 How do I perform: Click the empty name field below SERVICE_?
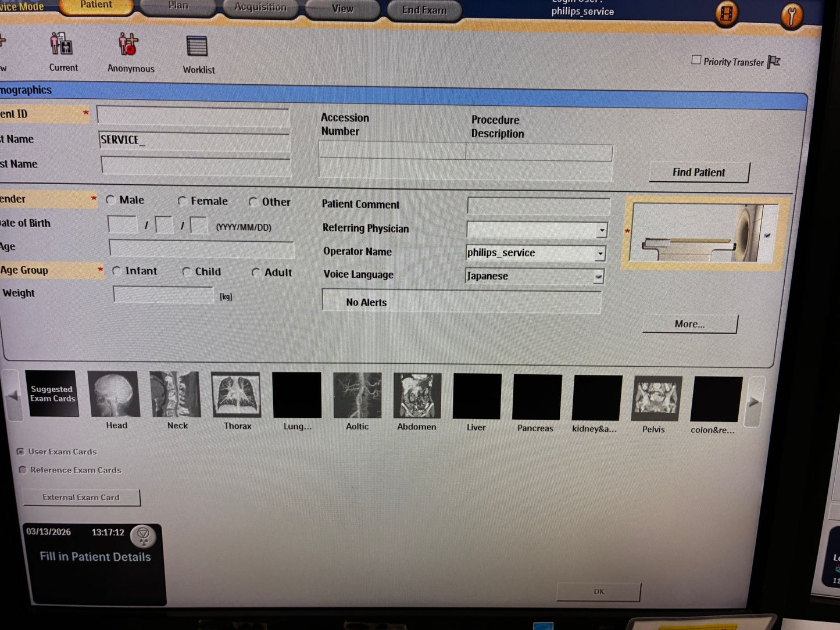coord(196,166)
